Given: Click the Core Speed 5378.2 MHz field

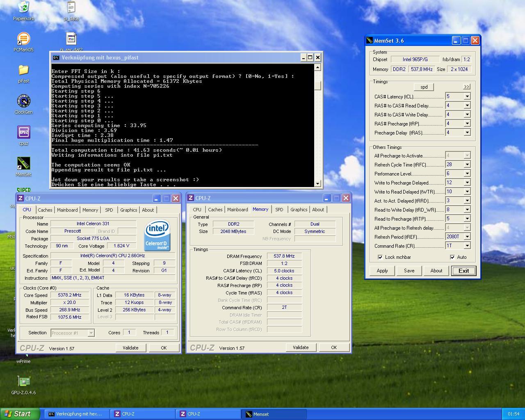Looking at the screenshot, I should click(70, 295).
